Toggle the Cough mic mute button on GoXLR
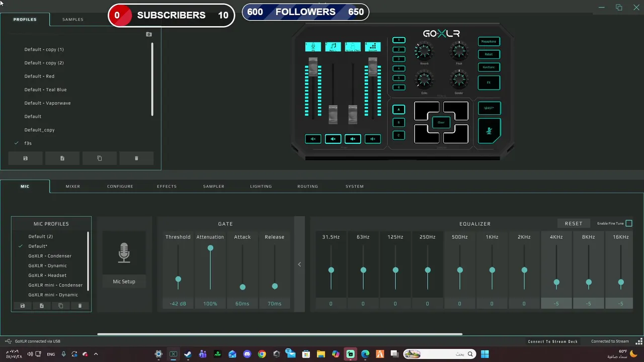The height and width of the screenshot is (362, 644). (x=489, y=131)
